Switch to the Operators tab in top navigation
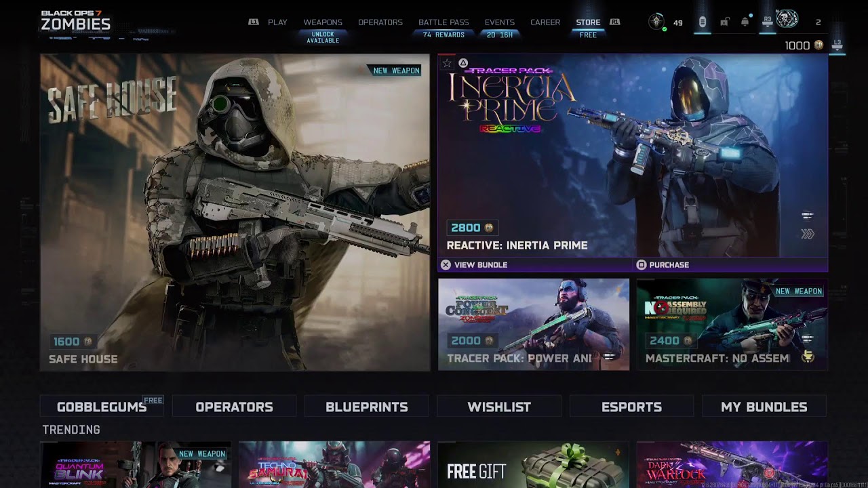 click(x=380, y=22)
